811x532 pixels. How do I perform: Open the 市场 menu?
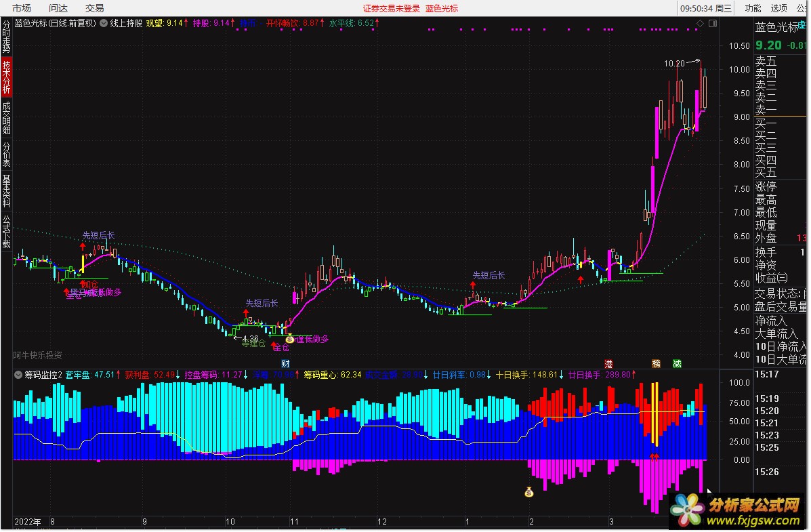click(22, 8)
